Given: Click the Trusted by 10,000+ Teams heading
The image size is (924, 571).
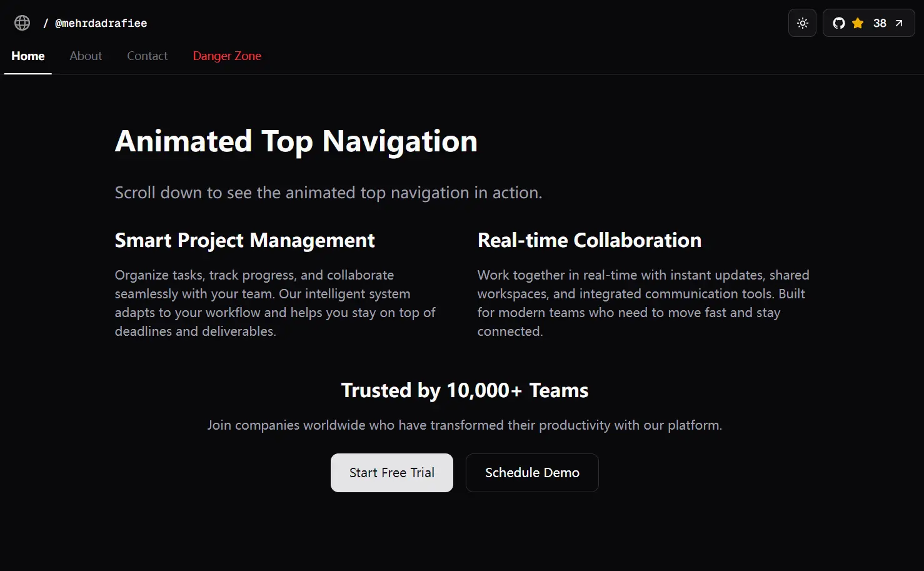Looking at the screenshot, I should point(465,391).
